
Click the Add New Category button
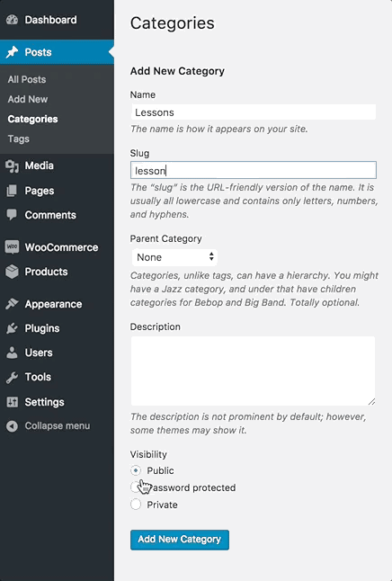(x=179, y=540)
